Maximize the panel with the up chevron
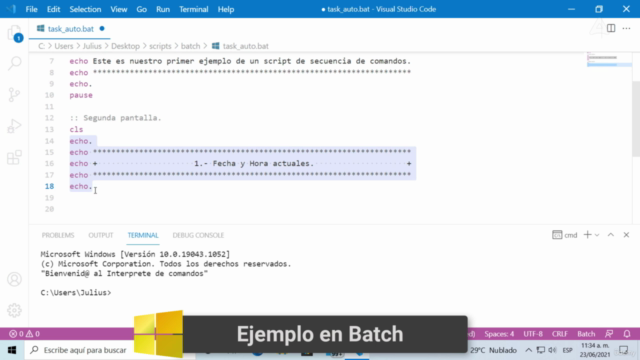 coord(611,235)
